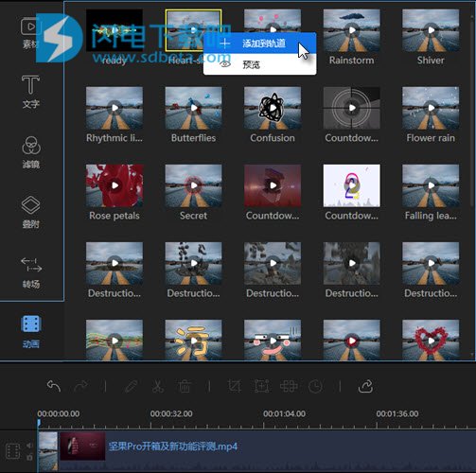Viewport: 476px width, 473px height.
Task: Open the 转场 transitions panel
Action: click(x=31, y=272)
